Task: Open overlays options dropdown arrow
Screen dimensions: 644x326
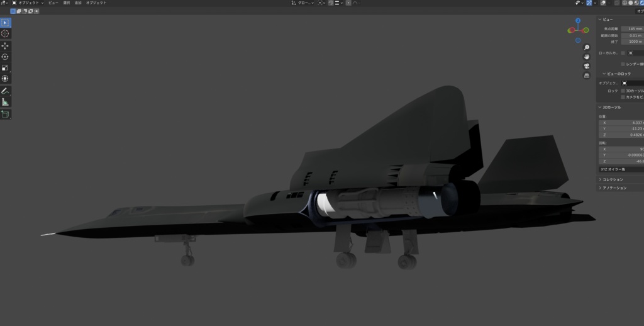Action: coord(609,3)
